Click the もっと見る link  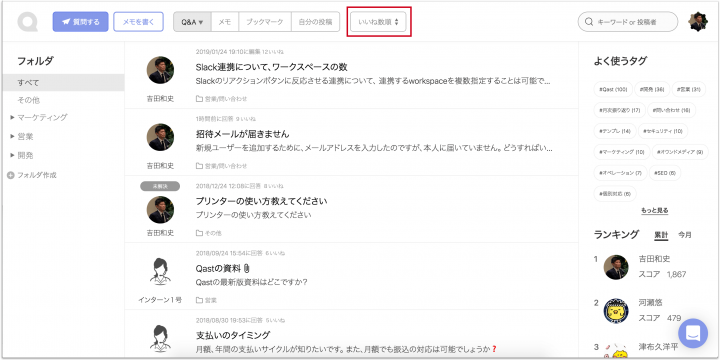click(654, 210)
